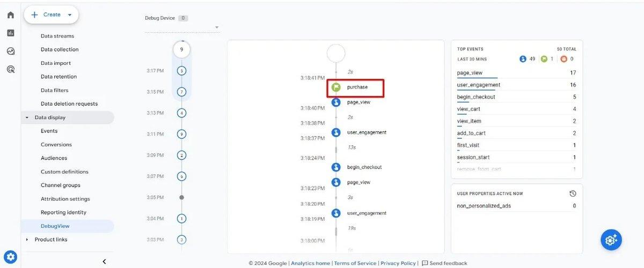Open the Privacy Policy footer link
This screenshot has width=644, height=268.
[x=398, y=263]
